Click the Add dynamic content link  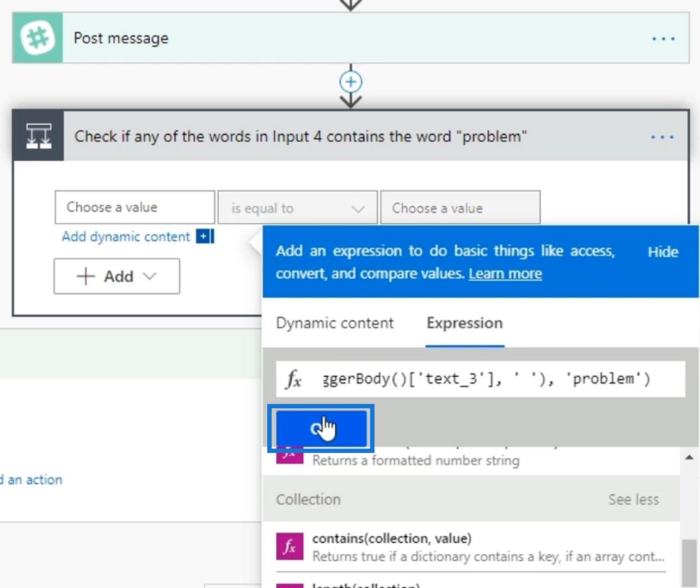126,236
